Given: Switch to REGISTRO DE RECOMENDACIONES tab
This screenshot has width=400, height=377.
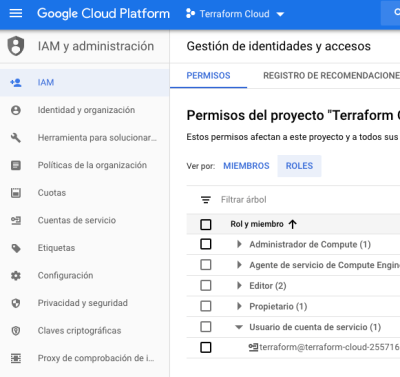Looking at the screenshot, I should [x=331, y=76].
